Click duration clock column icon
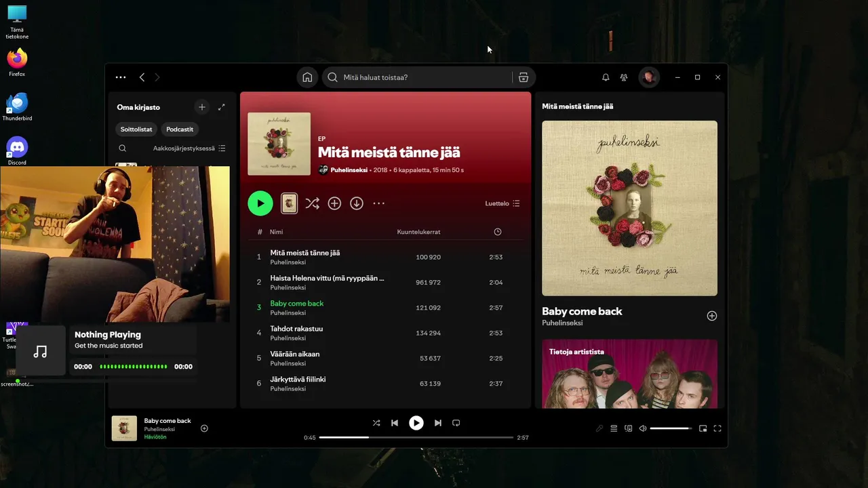The width and height of the screenshot is (868, 488). click(498, 232)
